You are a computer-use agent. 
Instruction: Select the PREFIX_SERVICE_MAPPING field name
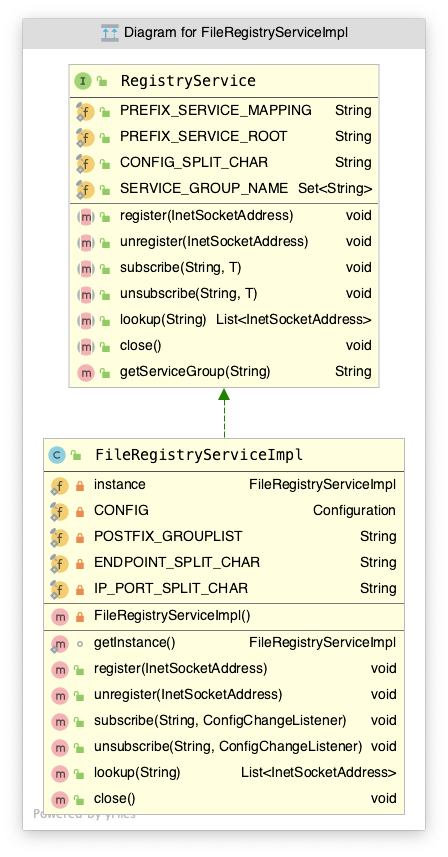[x=216, y=110]
